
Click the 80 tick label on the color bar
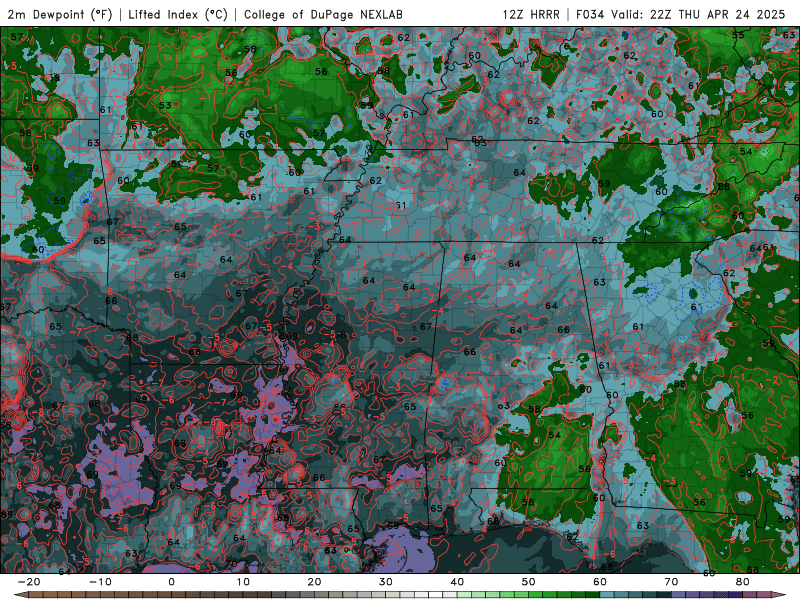click(x=743, y=582)
